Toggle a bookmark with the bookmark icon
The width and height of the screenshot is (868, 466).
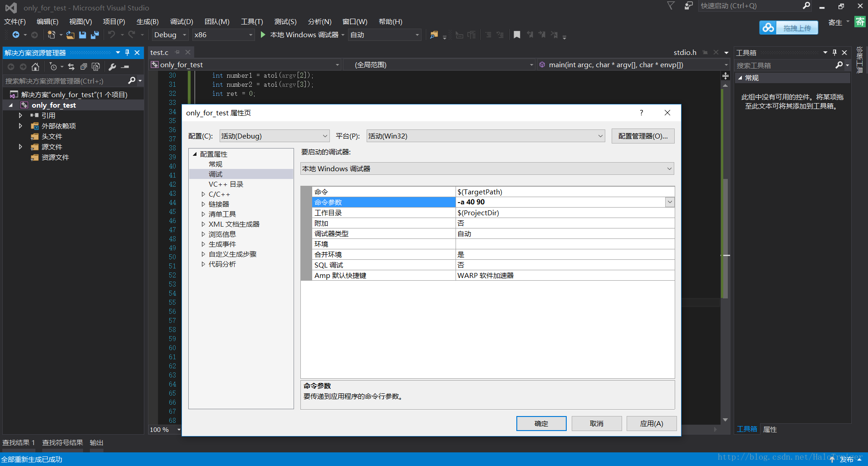(x=517, y=35)
